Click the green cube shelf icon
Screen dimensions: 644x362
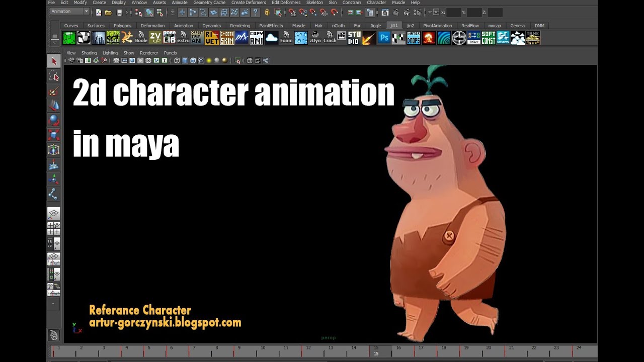(x=69, y=38)
